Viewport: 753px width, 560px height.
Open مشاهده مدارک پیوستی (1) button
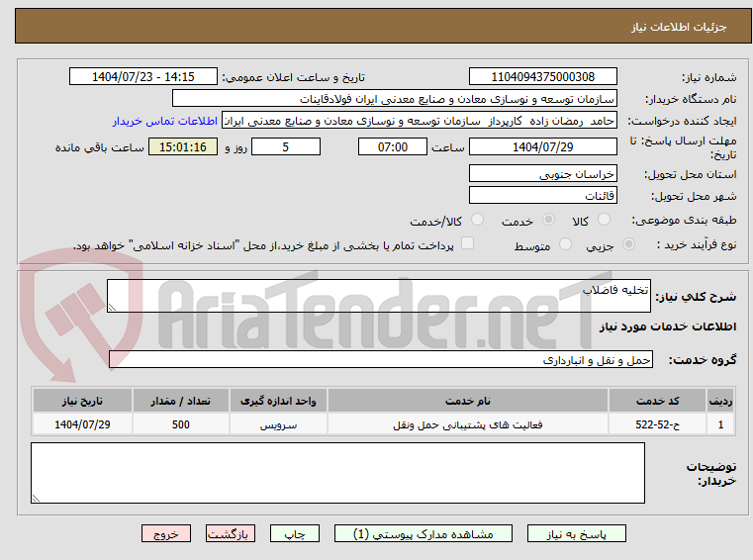click(x=424, y=533)
